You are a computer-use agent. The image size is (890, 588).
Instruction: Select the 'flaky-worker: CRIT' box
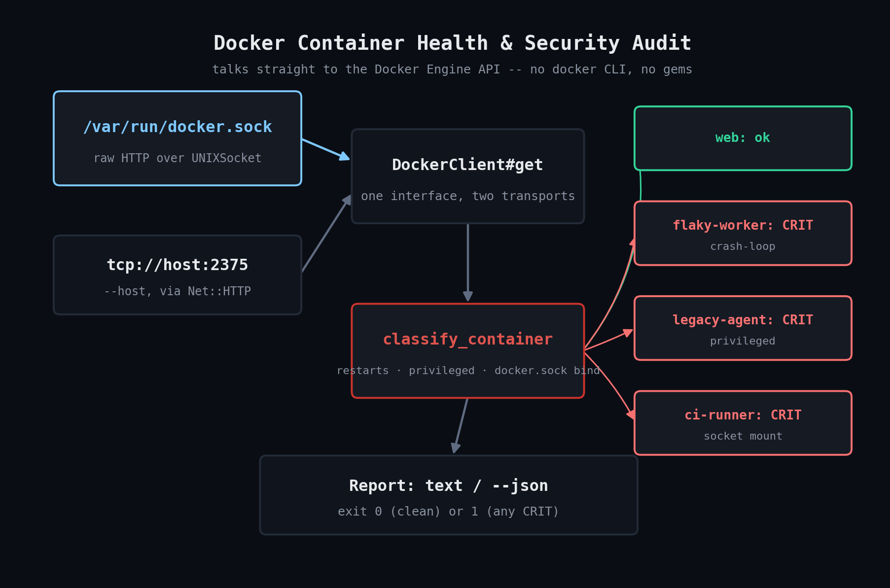tap(743, 233)
